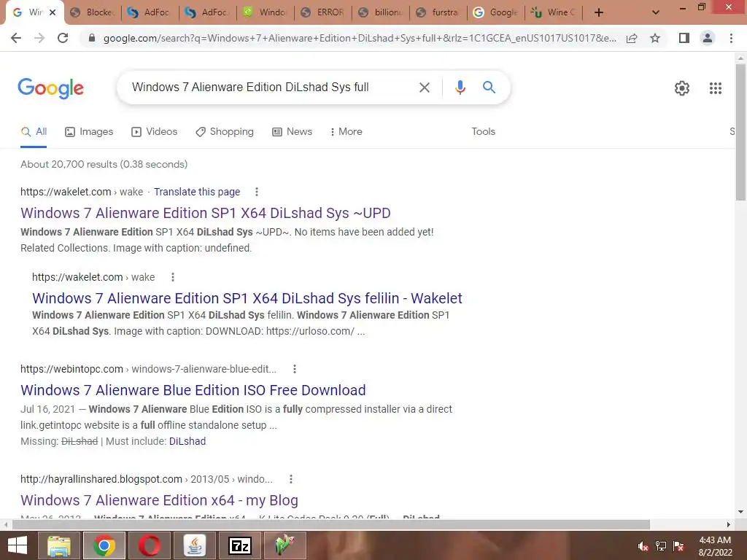Start voice search with microphone icon
This screenshot has width=747, height=560.
point(460,87)
